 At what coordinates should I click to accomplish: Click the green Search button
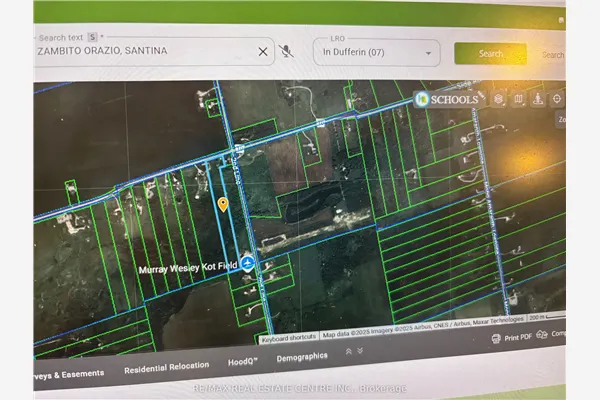490,54
